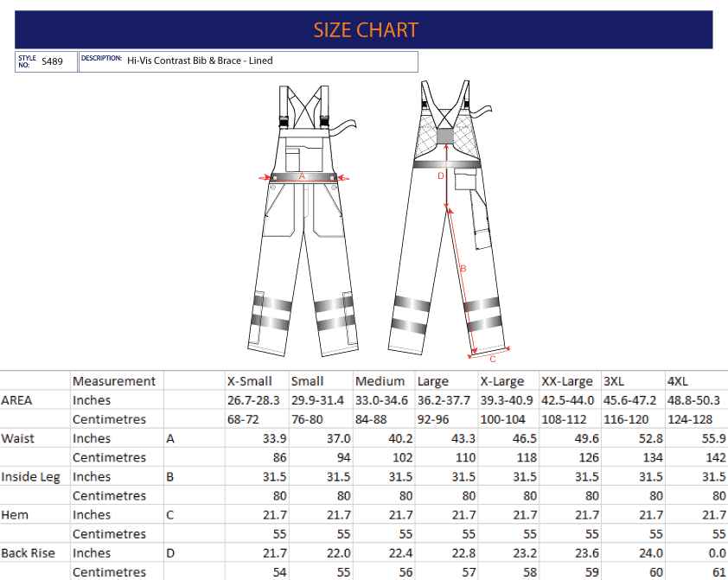The width and height of the screenshot is (728, 580).
Task: Click the AREA row label
Action: [x=16, y=400]
